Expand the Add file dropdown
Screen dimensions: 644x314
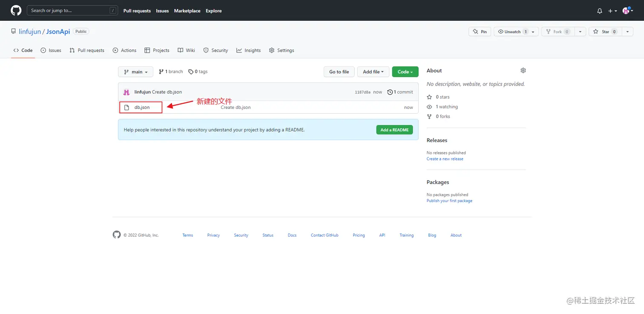(373, 71)
